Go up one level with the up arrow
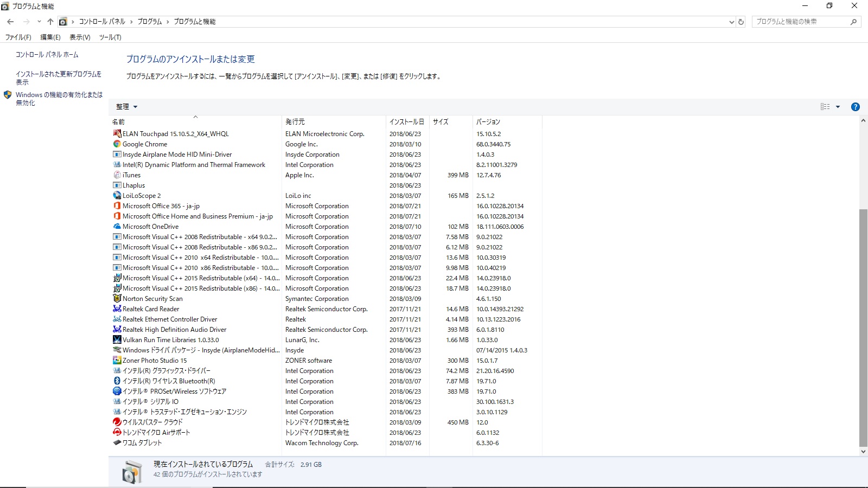868x488 pixels. tap(50, 22)
